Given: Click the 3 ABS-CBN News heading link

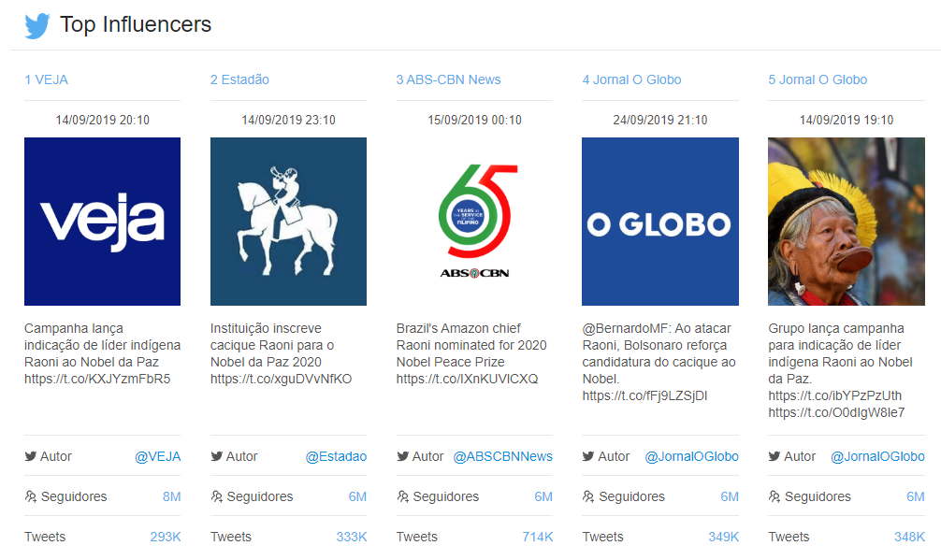Looking at the screenshot, I should pyautogui.click(x=448, y=79).
